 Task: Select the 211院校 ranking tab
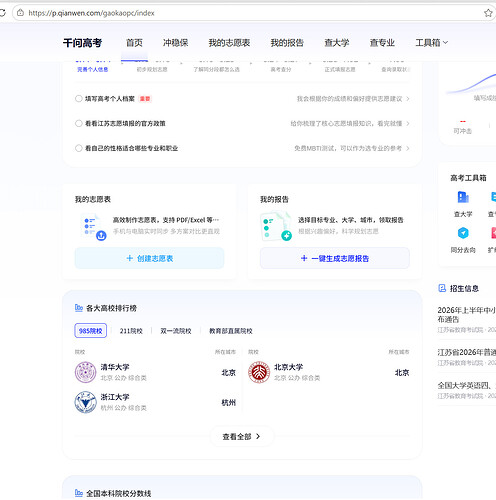pos(131,331)
